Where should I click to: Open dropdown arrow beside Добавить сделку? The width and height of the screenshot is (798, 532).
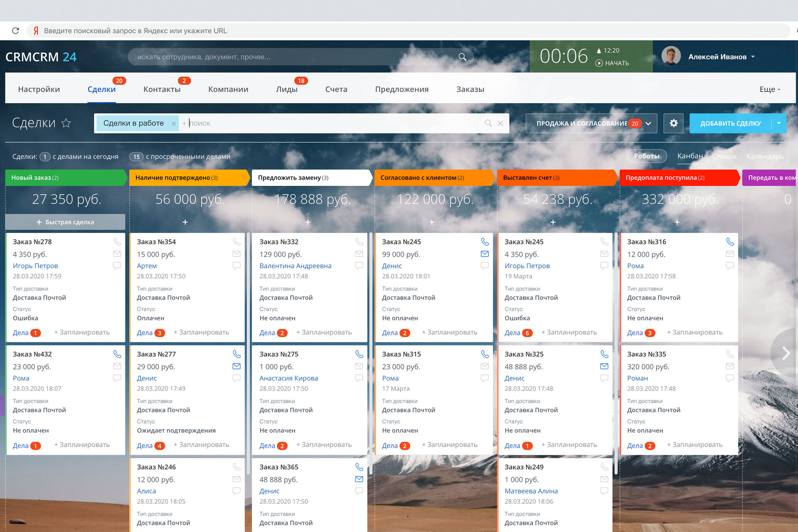[x=779, y=123]
